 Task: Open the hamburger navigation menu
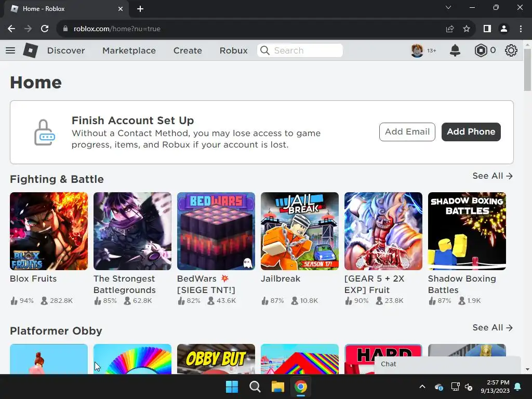tap(10, 50)
